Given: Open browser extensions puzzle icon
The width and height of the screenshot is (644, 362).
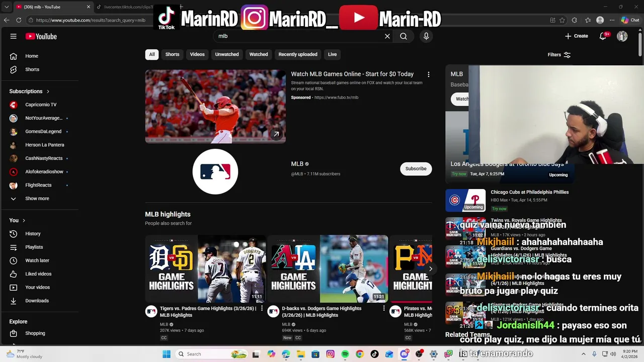Looking at the screenshot, I should tap(575, 20).
